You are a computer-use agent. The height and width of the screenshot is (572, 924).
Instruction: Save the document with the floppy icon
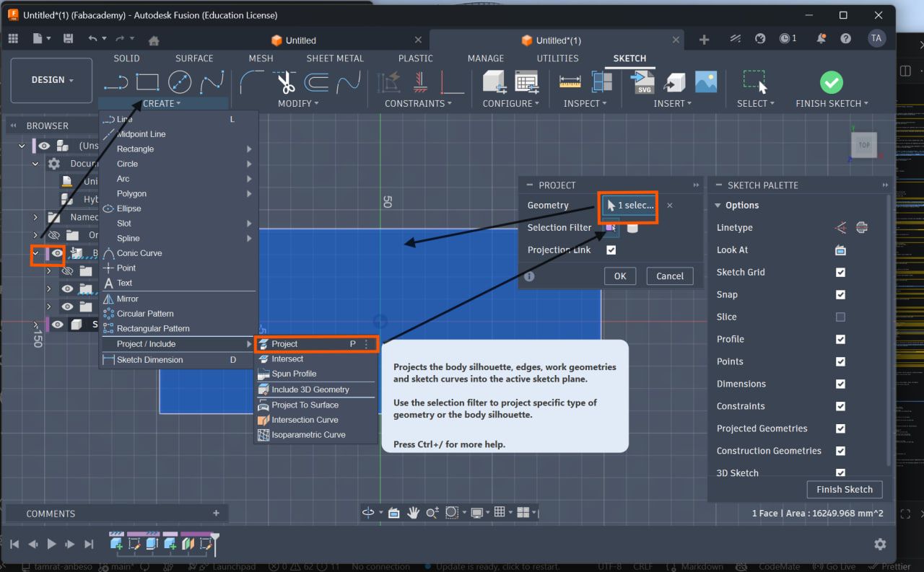coord(68,39)
